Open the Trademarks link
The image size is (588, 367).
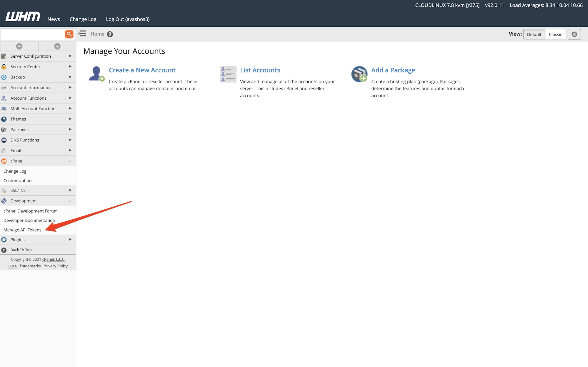point(30,266)
